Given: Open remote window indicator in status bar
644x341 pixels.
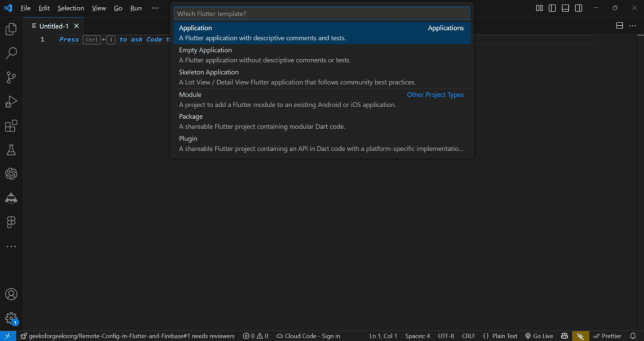Looking at the screenshot, I should tap(8, 336).
